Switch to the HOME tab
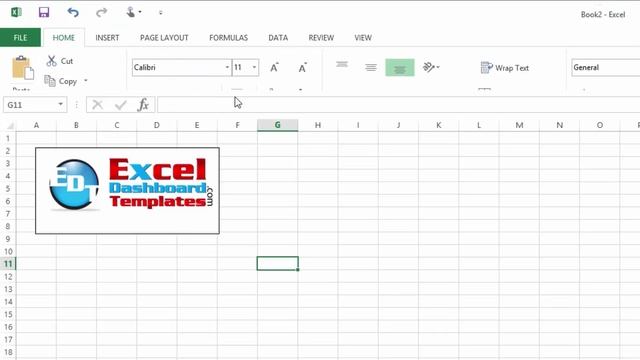Viewport: 640px width, 360px height. point(64,38)
